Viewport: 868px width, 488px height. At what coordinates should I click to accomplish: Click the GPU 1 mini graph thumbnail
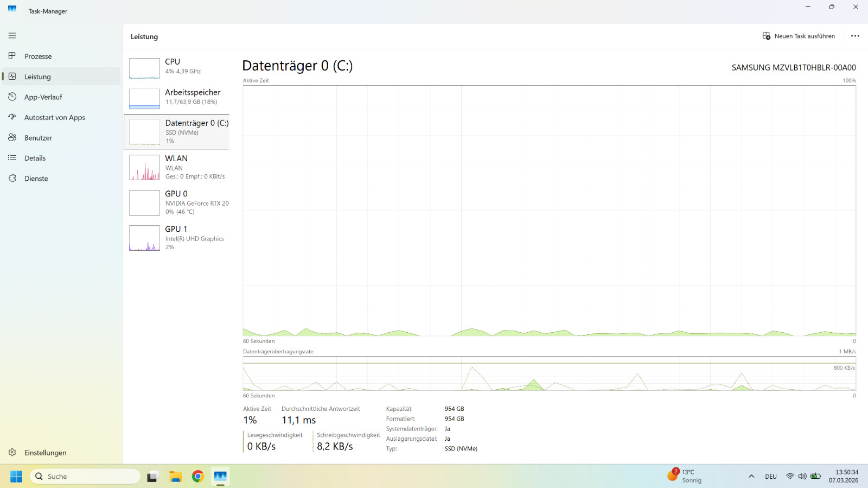(144, 238)
